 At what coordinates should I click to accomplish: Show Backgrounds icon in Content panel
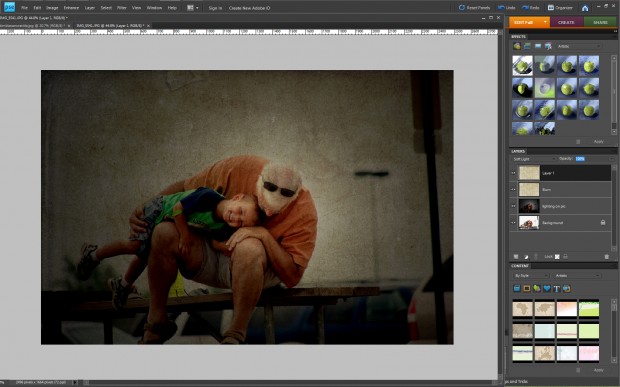(x=516, y=289)
